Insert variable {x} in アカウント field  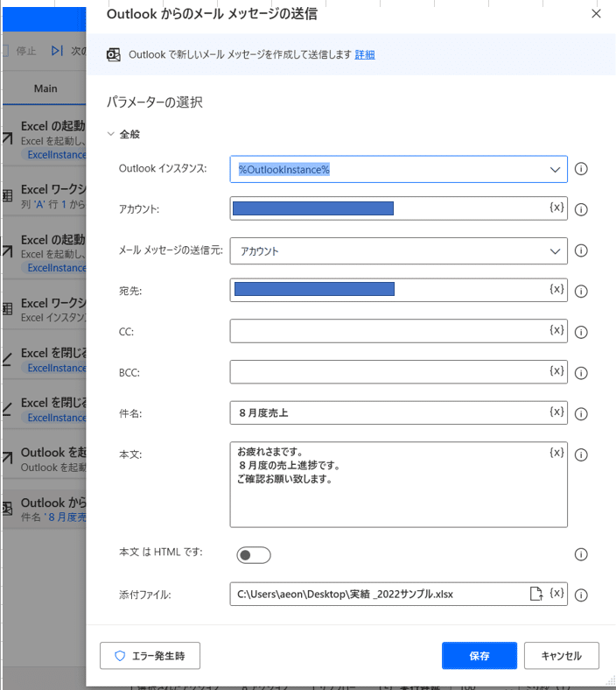[x=556, y=208]
